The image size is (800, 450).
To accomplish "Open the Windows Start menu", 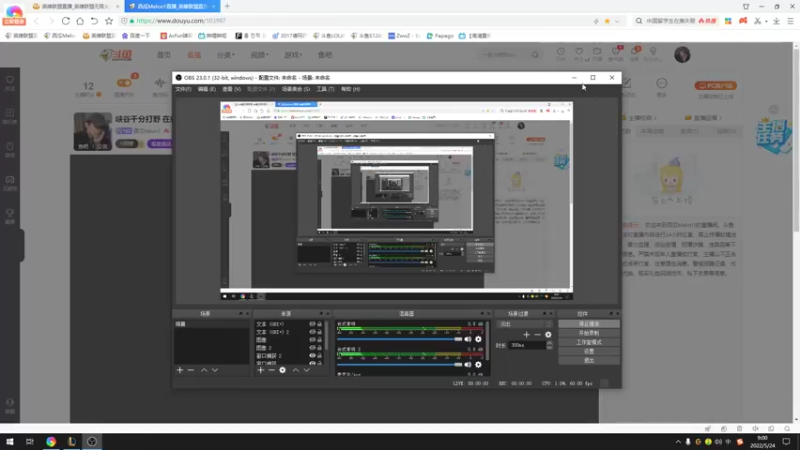I will [x=10, y=441].
